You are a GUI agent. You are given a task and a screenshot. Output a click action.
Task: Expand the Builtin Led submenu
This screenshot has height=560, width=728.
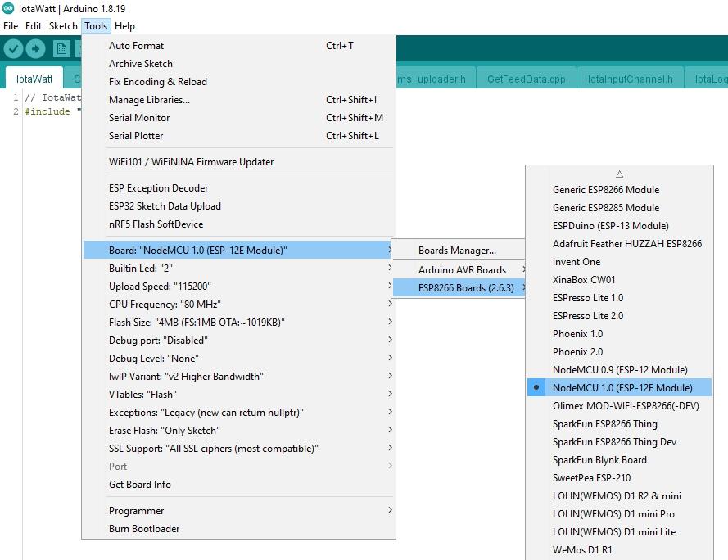click(x=238, y=269)
